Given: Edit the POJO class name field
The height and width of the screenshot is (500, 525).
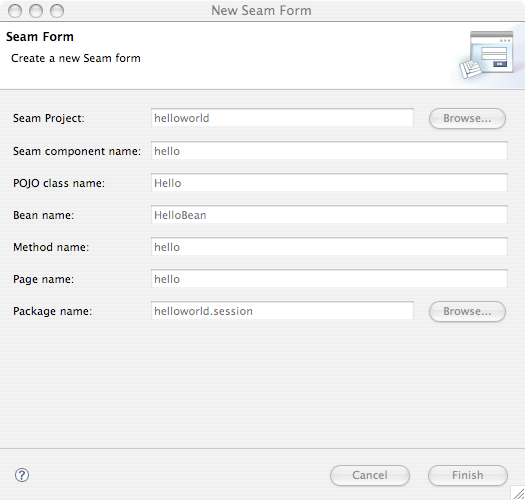Looking at the screenshot, I should pyautogui.click(x=329, y=183).
